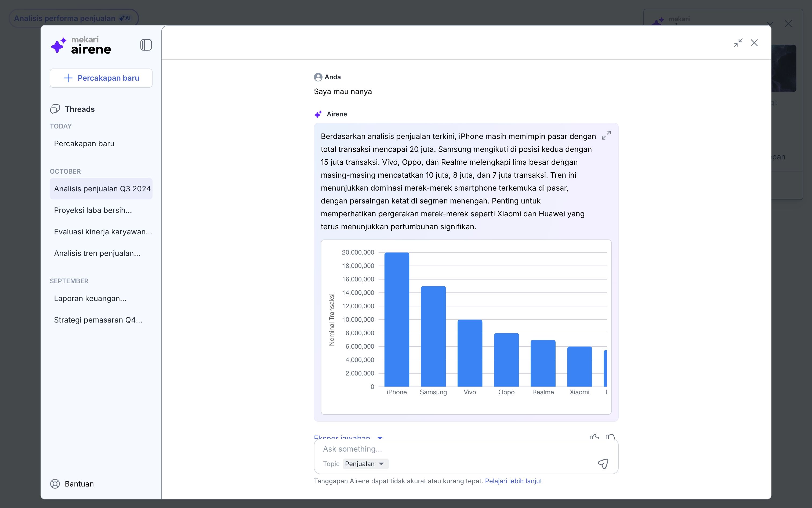Viewport: 812px width, 508px height.
Task: Open thread Evaluasi kinerja karyawan...
Action: click(x=101, y=231)
